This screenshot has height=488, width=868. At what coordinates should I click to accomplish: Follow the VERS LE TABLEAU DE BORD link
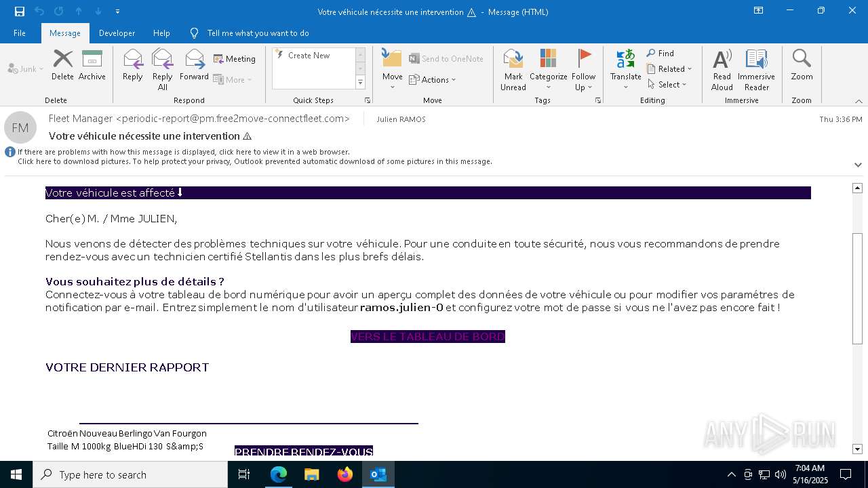(x=428, y=337)
